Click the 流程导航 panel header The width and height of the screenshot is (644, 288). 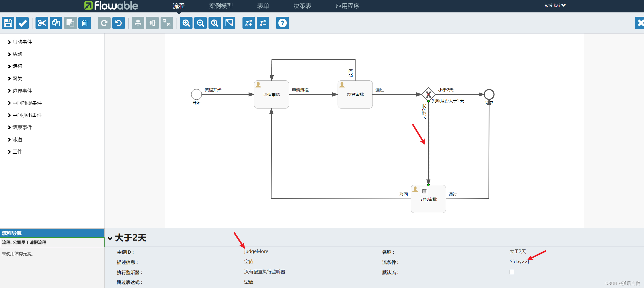52,233
